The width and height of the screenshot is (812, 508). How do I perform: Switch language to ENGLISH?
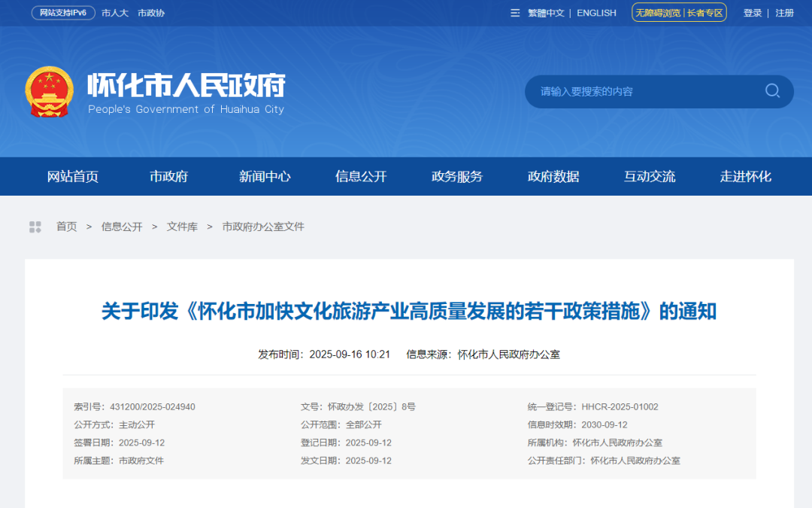(x=596, y=13)
